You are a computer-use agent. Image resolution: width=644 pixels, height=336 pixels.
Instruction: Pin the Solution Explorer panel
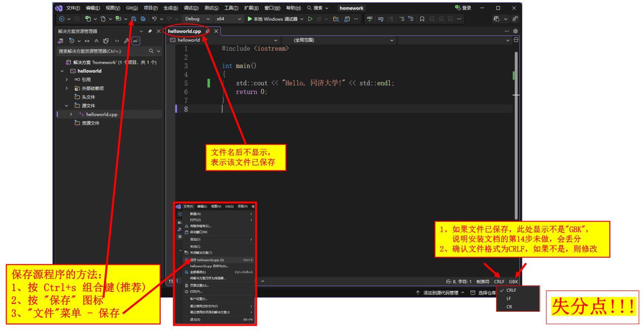[150, 31]
